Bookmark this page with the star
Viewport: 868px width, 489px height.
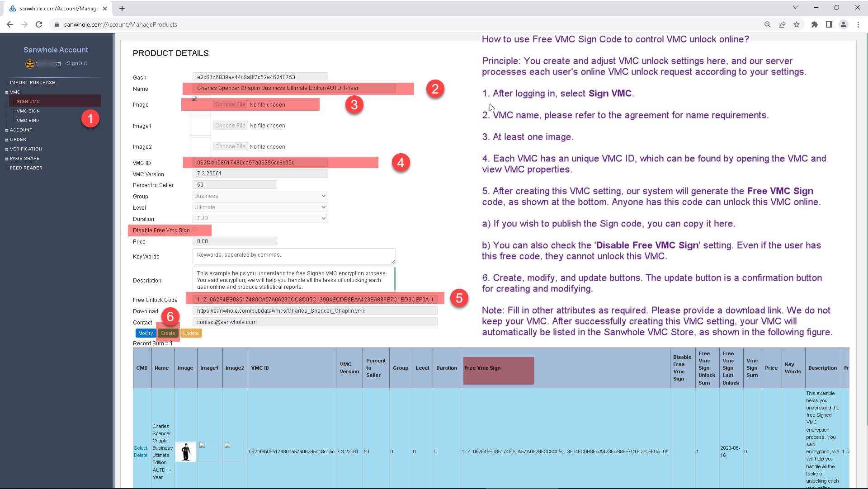(796, 24)
